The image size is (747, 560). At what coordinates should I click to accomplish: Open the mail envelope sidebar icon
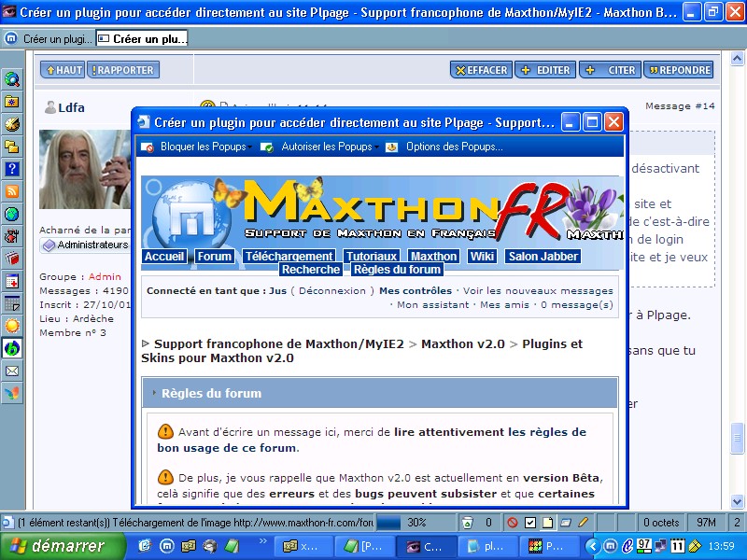[x=12, y=371]
